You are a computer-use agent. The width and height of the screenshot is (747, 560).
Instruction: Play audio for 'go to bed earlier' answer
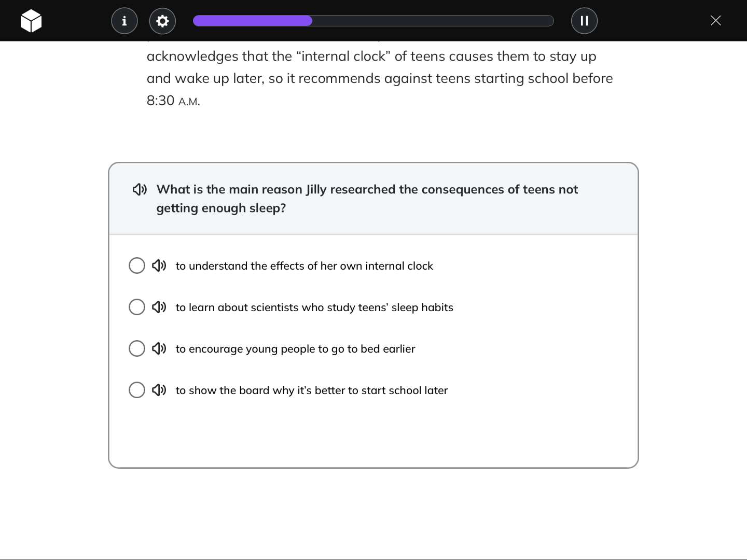[x=159, y=348]
